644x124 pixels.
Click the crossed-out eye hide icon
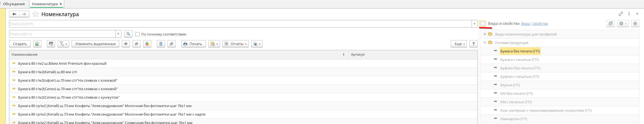(x=137, y=44)
